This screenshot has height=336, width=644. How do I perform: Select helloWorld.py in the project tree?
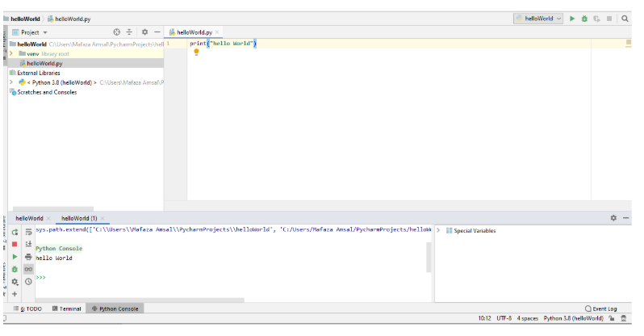[86, 63]
